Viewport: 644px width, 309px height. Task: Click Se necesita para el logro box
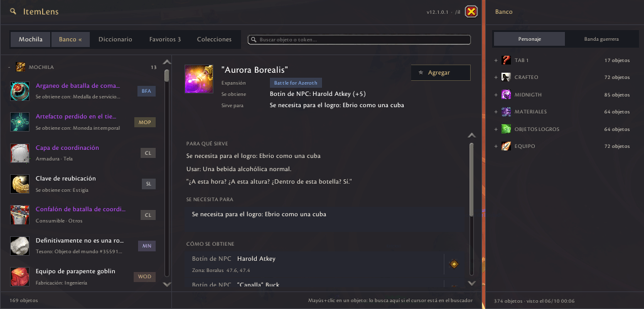point(325,217)
